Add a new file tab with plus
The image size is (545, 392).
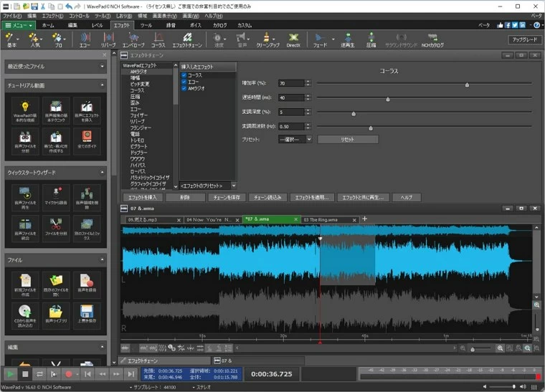pos(364,219)
